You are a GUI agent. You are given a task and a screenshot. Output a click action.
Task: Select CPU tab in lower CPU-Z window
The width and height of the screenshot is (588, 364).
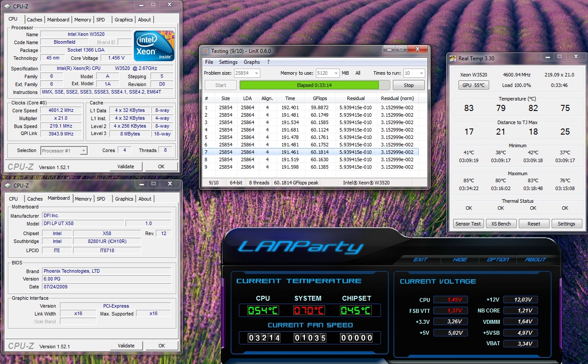click(14, 199)
